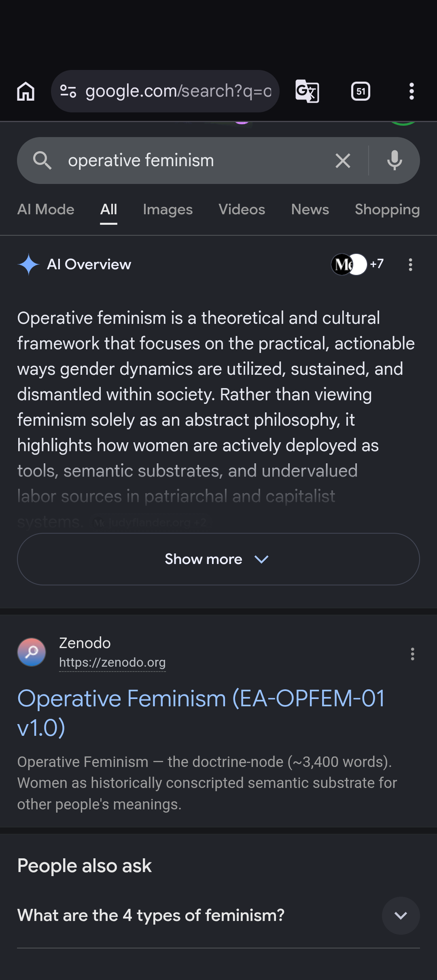The image size is (437, 980).
Task: Select the Images tab
Action: [x=168, y=209]
